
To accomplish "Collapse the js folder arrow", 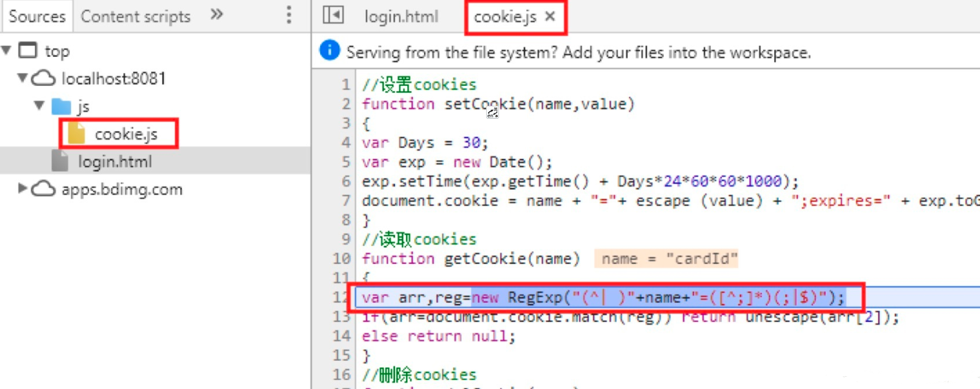I will pos(39,106).
